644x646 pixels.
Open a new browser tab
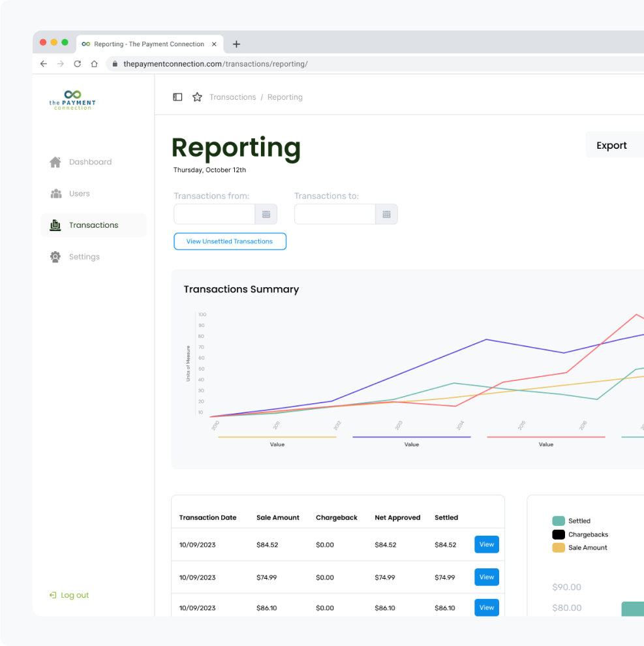coord(236,44)
